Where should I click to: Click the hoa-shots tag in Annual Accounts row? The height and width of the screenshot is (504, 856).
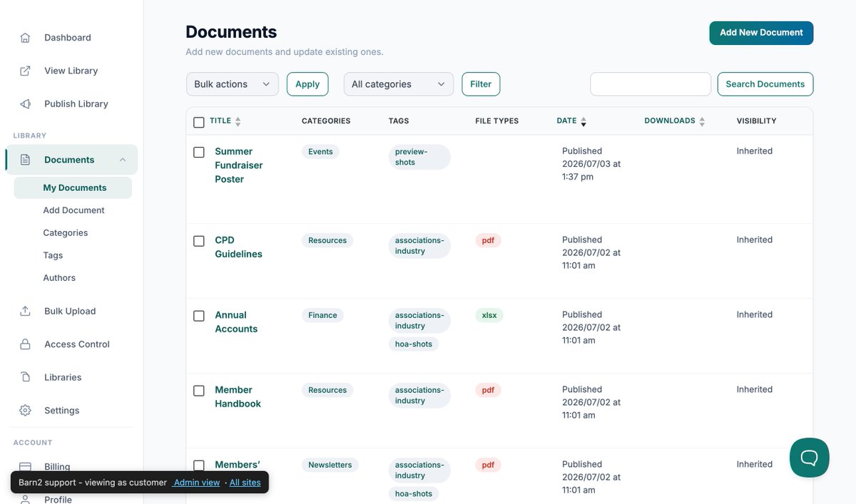click(x=414, y=344)
